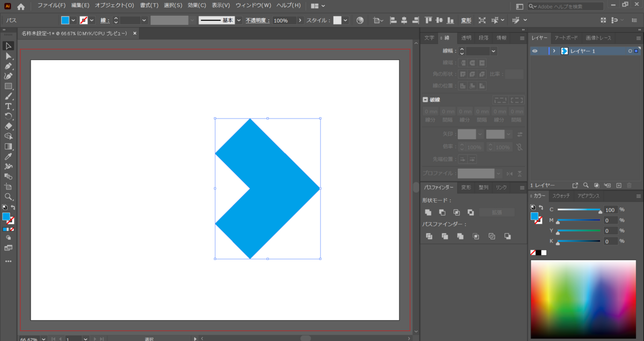Open the スタイル graphic style dropdown
This screenshot has width=644, height=341.
click(345, 20)
